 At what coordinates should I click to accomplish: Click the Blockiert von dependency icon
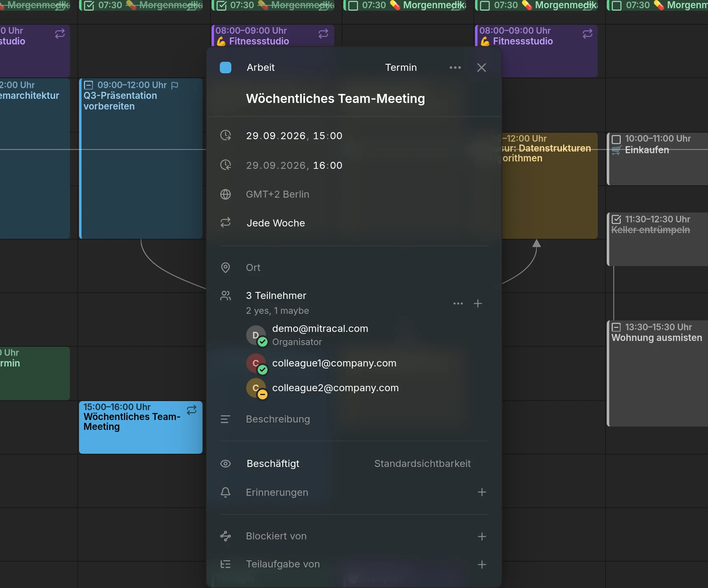point(226,536)
